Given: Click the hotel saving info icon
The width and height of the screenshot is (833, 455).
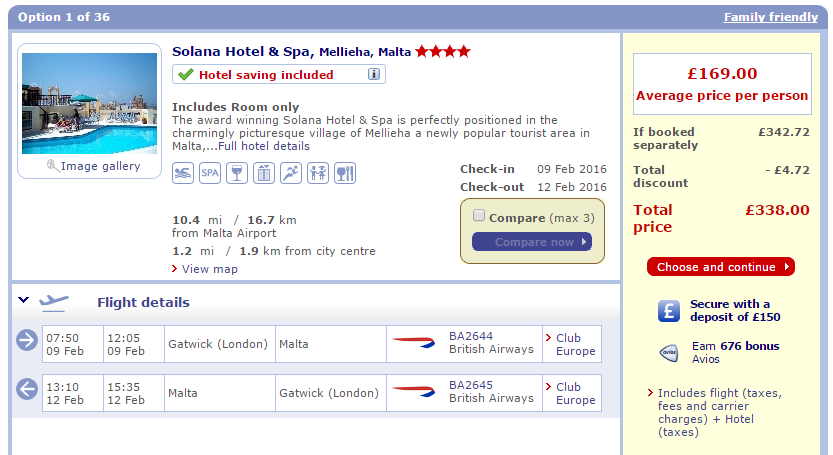Looking at the screenshot, I should 374,74.
